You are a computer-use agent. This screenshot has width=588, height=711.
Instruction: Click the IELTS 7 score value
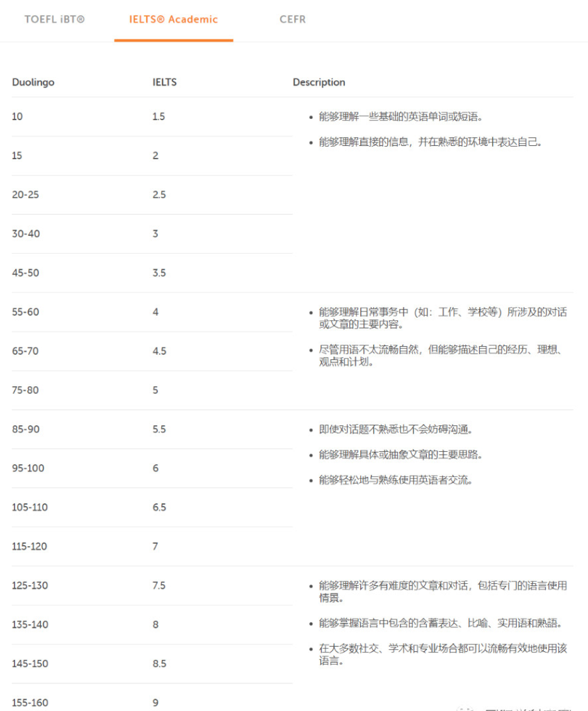[155, 546]
